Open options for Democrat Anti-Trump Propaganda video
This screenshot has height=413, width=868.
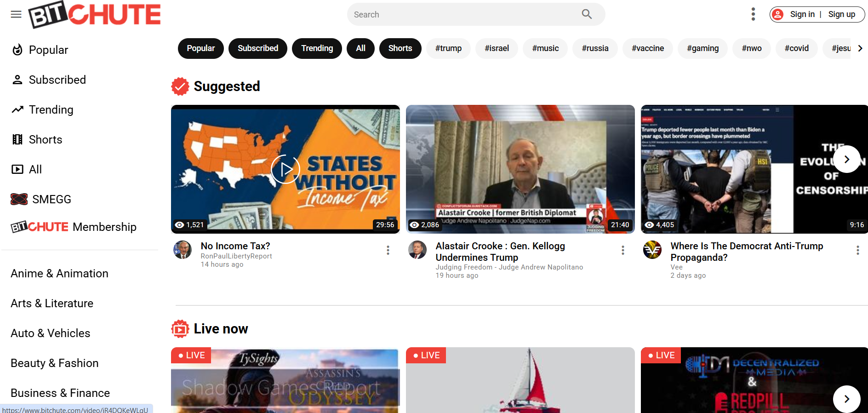pos(858,250)
